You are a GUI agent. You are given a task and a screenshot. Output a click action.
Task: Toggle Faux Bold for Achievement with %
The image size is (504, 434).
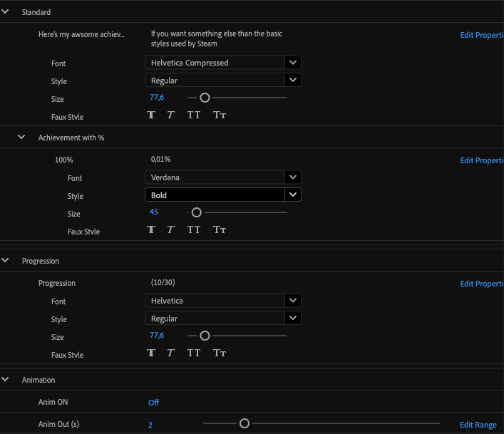[x=151, y=229]
